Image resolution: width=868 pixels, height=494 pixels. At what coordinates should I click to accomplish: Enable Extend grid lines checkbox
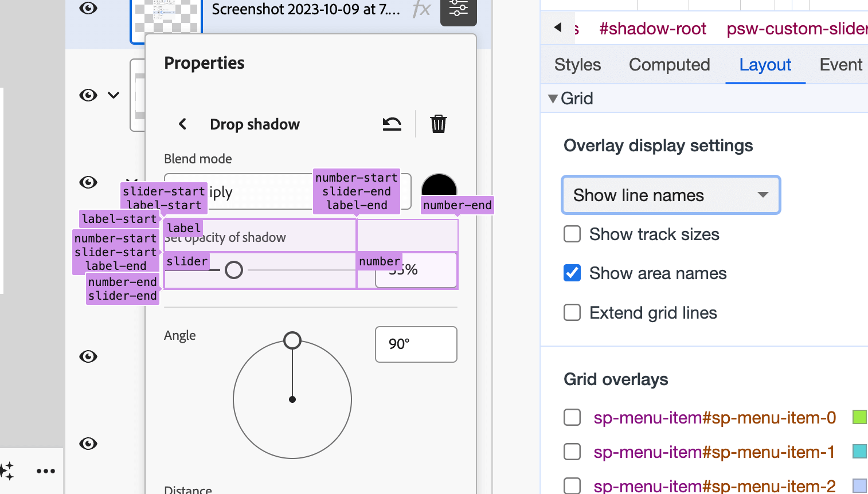coord(572,313)
